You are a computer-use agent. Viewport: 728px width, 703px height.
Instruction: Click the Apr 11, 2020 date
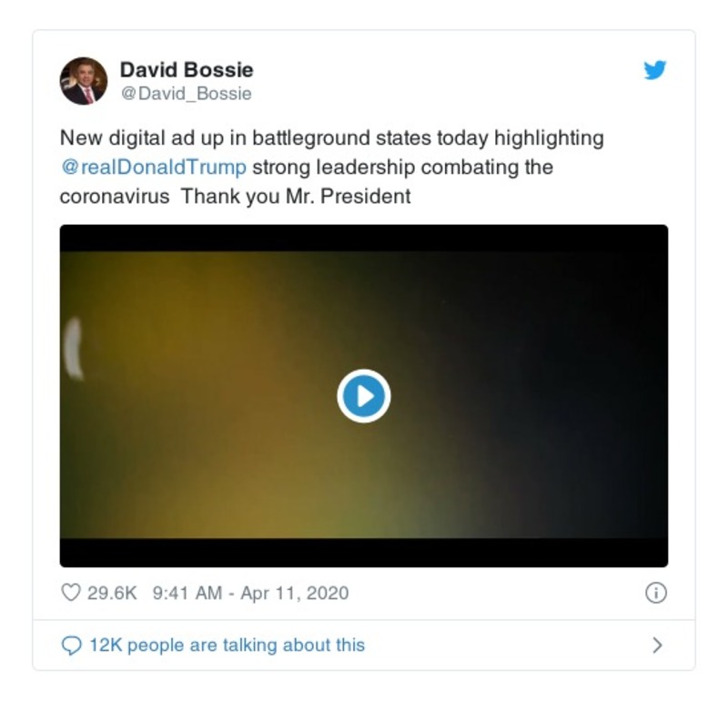pyautogui.click(x=294, y=593)
